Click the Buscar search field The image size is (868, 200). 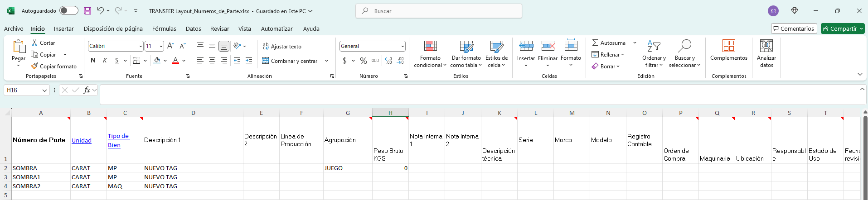point(439,11)
